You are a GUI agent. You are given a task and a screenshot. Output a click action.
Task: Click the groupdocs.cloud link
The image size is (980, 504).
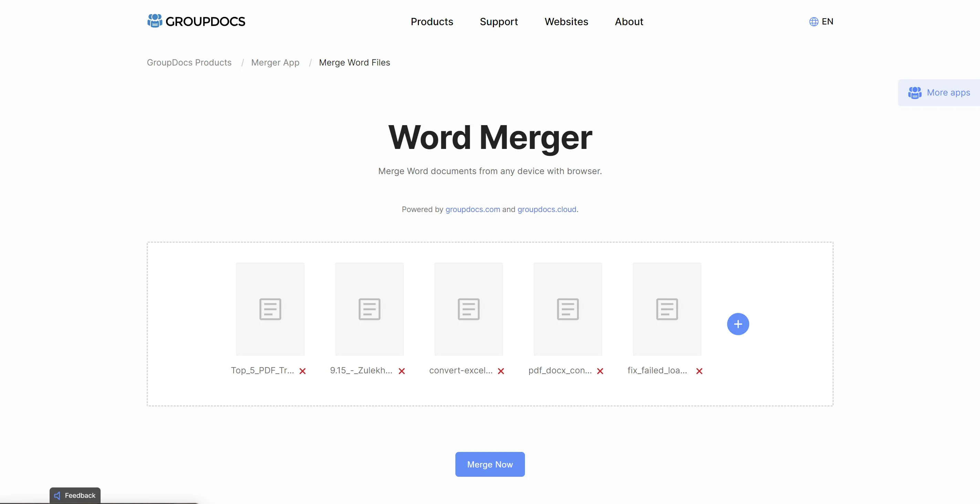coord(547,209)
